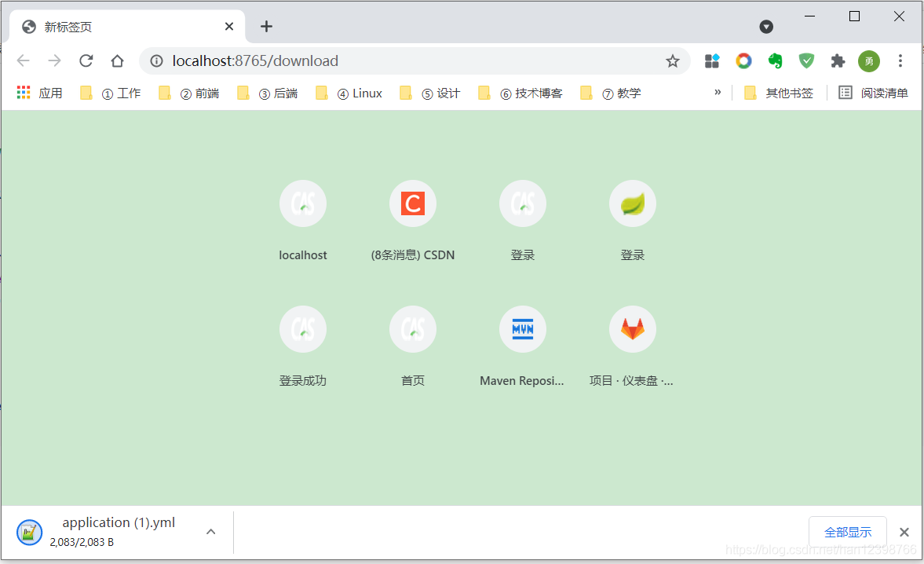Reload the page with refresh icon
924x564 pixels.
coord(86,60)
